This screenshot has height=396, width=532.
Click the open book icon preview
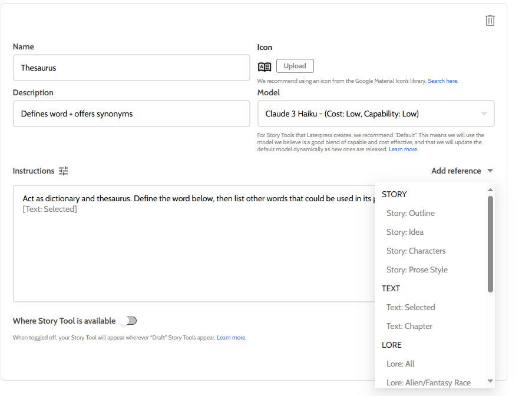coord(265,66)
